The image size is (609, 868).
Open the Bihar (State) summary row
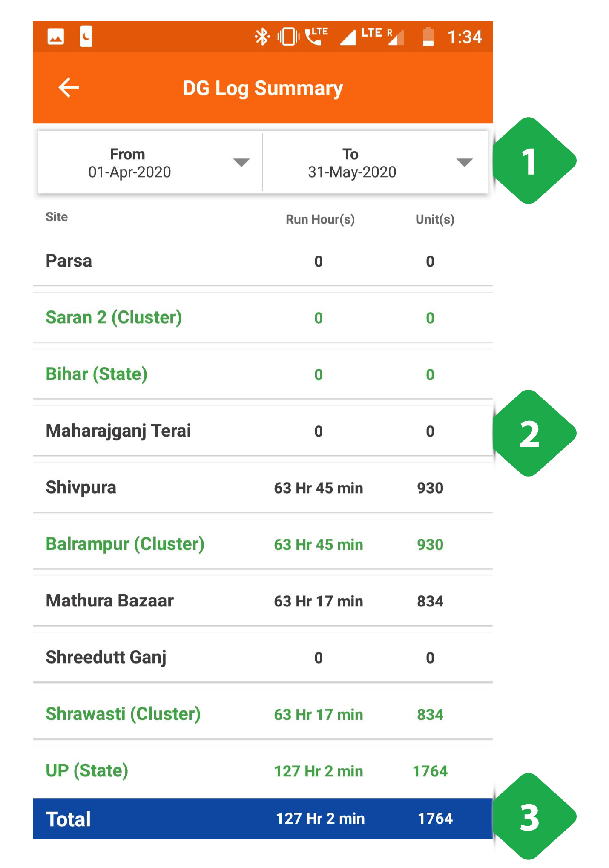coord(263,374)
